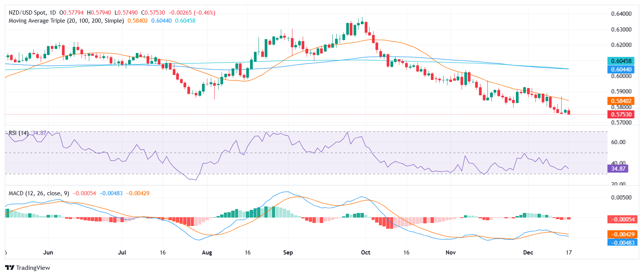Image resolution: width=644 pixels, height=276 pixels.
Task: Click the TradingView logo icon
Action: pyautogui.click(x=10, y=268)
